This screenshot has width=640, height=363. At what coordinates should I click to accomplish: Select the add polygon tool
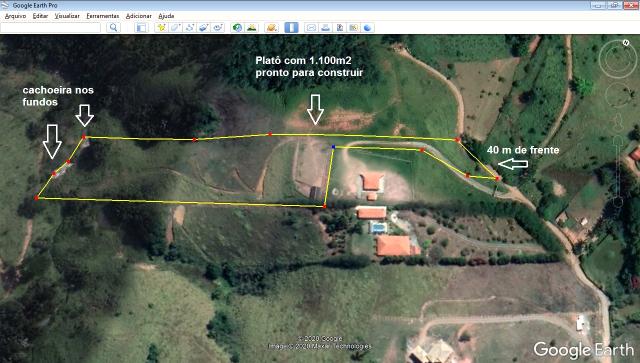point(176,27)
